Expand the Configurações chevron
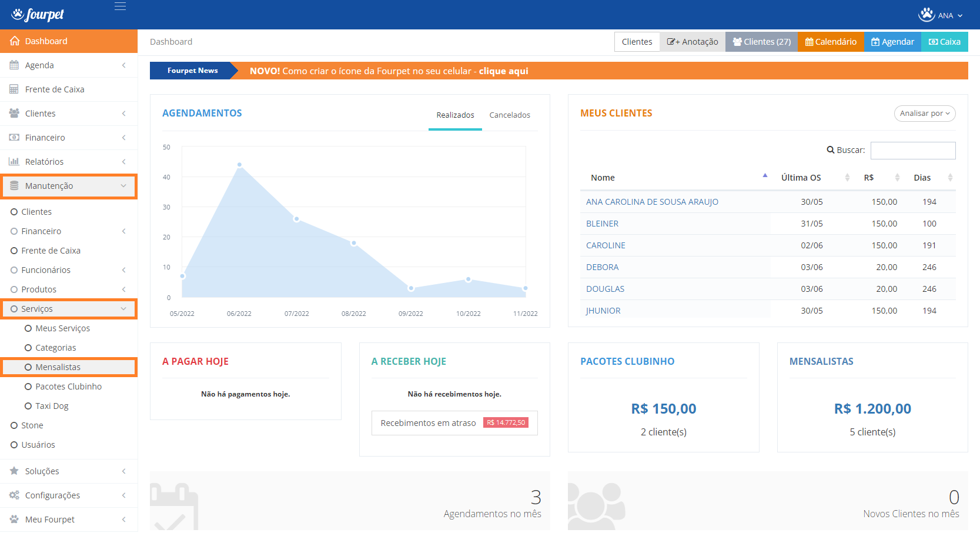Viewport: 980px width, 536px height. click(x=123, y=495)
